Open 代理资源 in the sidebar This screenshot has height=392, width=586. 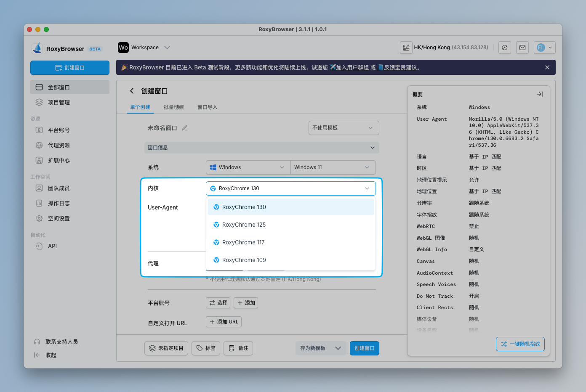[70, 145]
